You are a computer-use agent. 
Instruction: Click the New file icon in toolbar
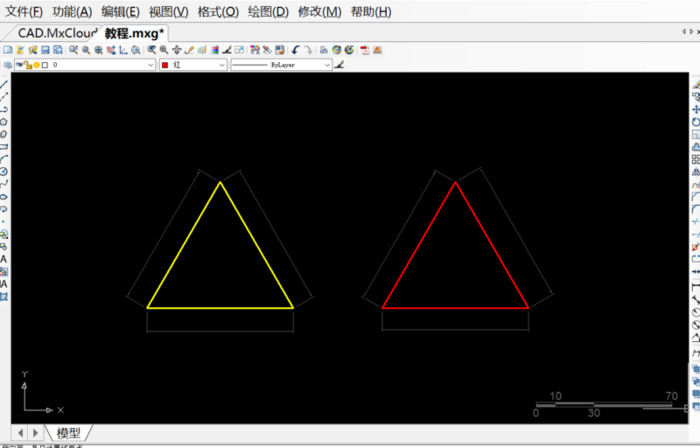coord(7,49)
